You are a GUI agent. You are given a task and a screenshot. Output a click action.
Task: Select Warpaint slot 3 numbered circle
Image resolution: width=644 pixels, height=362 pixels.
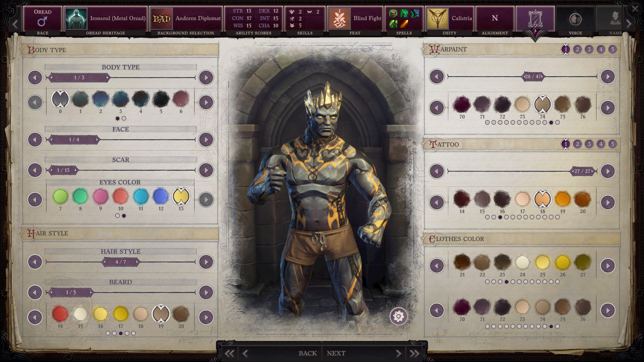[588, 49]
